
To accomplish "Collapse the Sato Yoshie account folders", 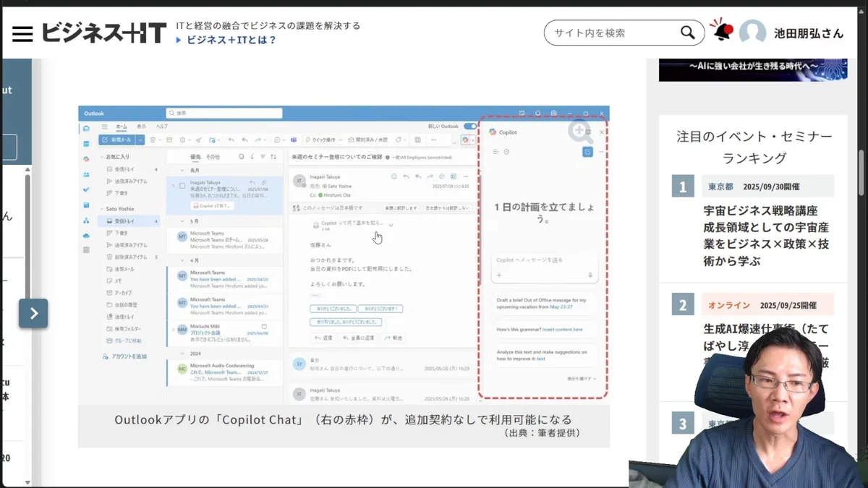I will click(101, 209).
